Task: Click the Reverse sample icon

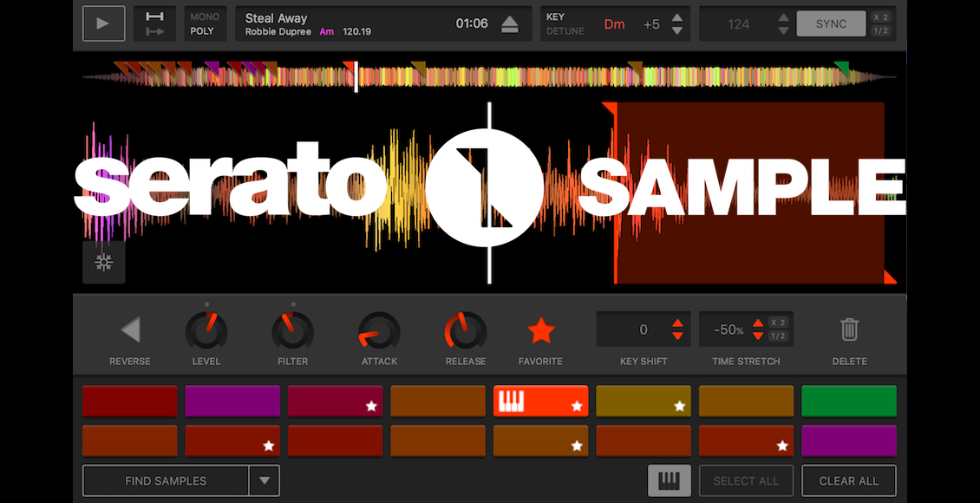Action: 129,328
